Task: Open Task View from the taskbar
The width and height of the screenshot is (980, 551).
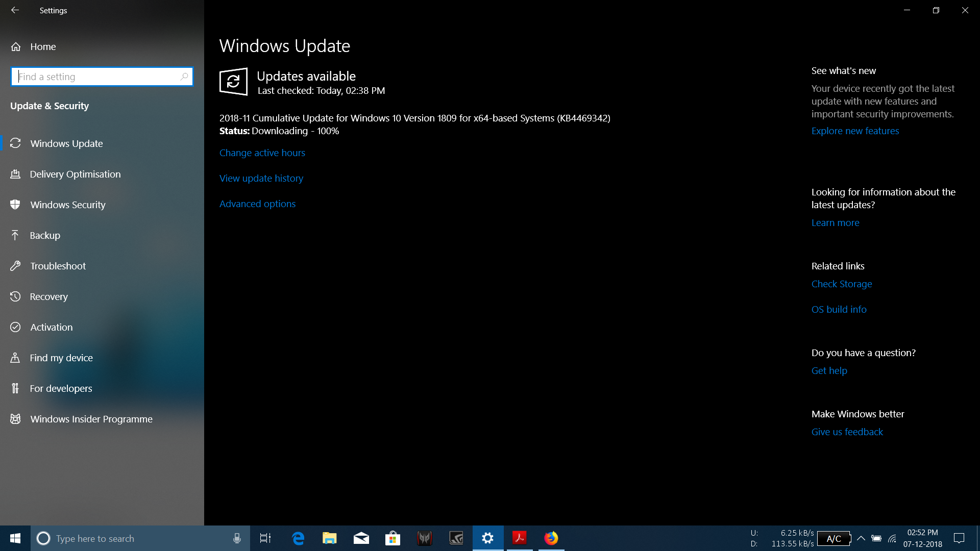Action: click(265, 538)
